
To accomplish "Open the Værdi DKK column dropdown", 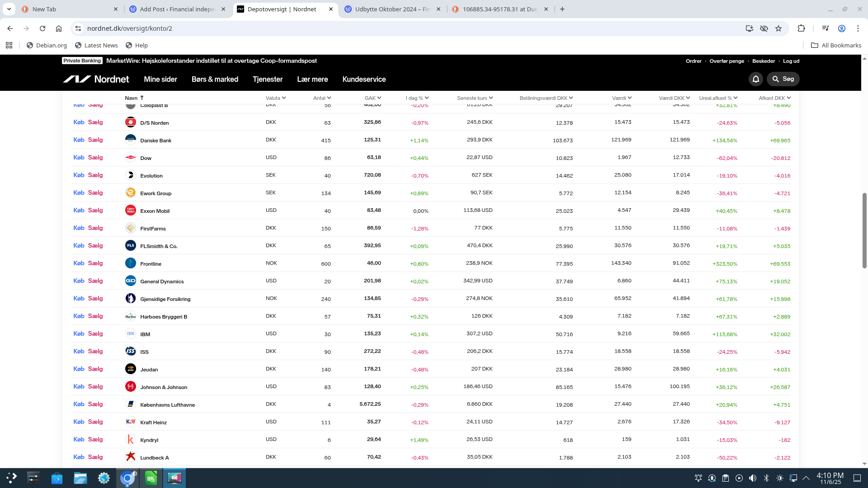I will coord(675,98).
